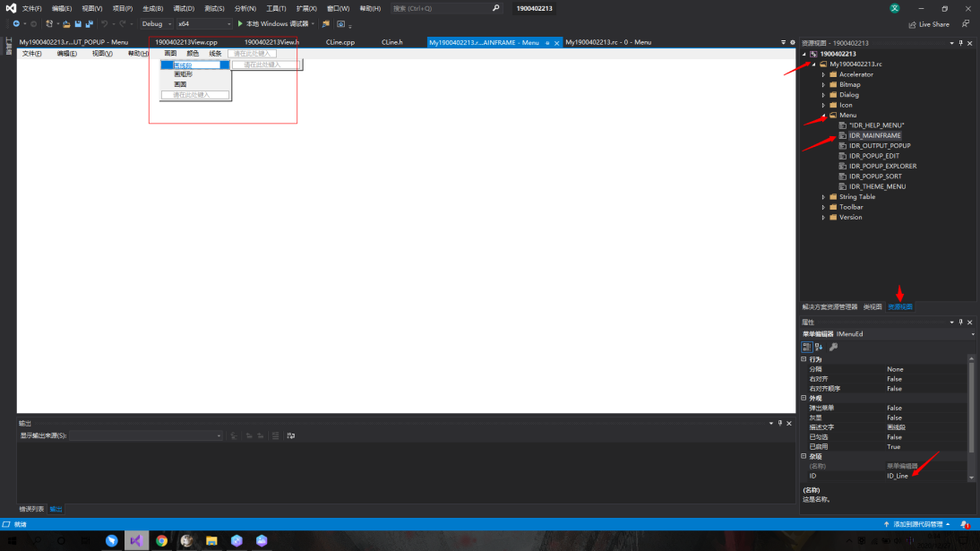Switch to the 1900402213View.h tab
This screenshot has height=551, width=980.
(x=271, y=42)
